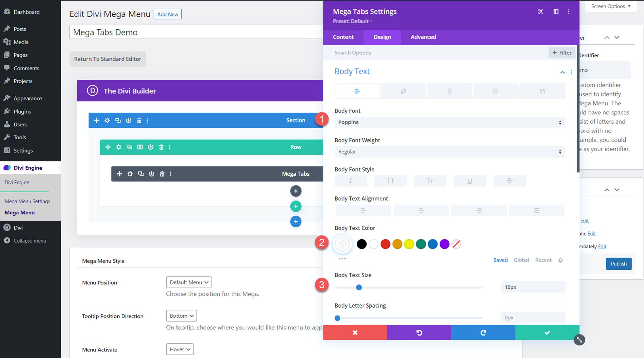Toggle strikethrough body font style
Image resolution: width=644 pixels, height=358 pixels.
tap(509, 181)
